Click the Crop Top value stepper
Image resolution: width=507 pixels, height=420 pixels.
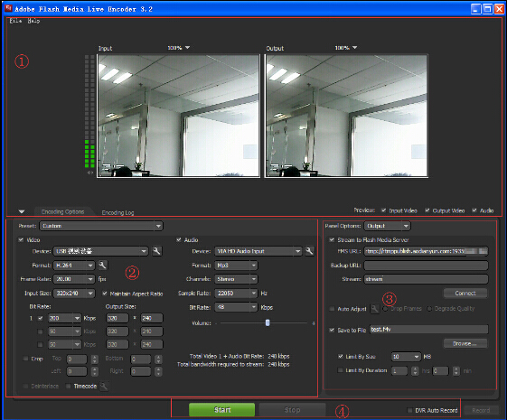coord(94,359)
